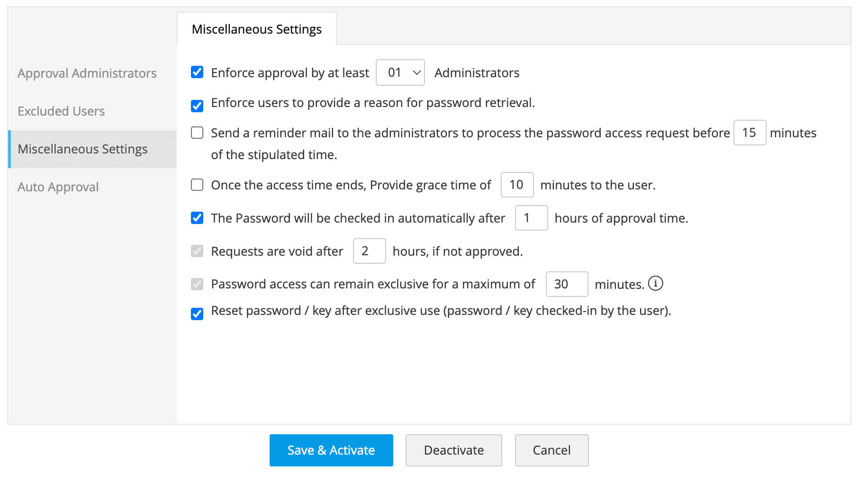Toggle Reset password after exclusive use checkbox

197,314
